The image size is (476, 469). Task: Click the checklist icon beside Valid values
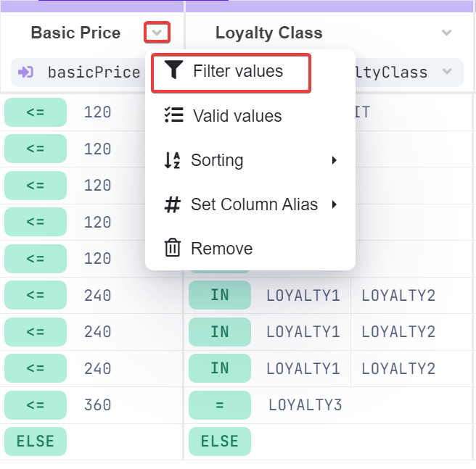point(173,116)
